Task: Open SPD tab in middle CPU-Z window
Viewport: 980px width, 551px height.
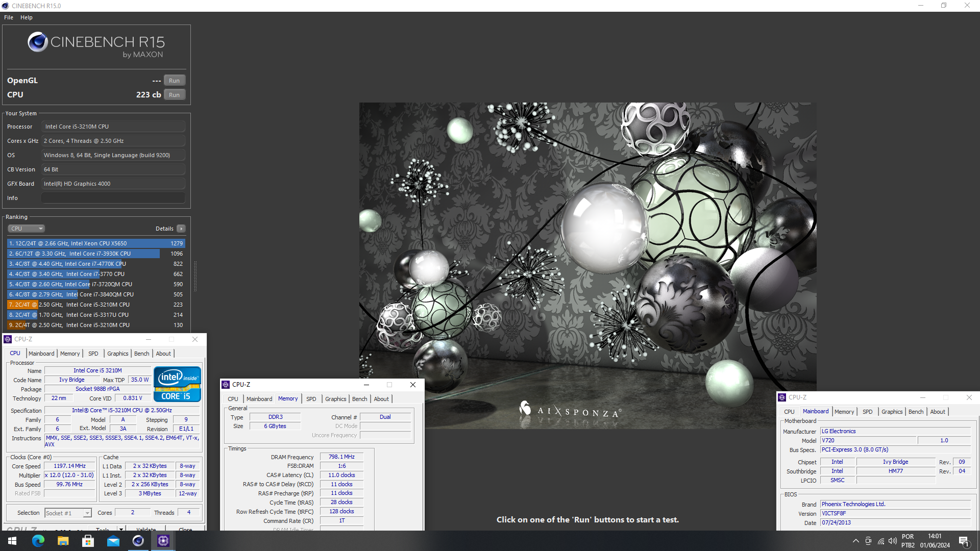Action: click(x=311, y=399)
